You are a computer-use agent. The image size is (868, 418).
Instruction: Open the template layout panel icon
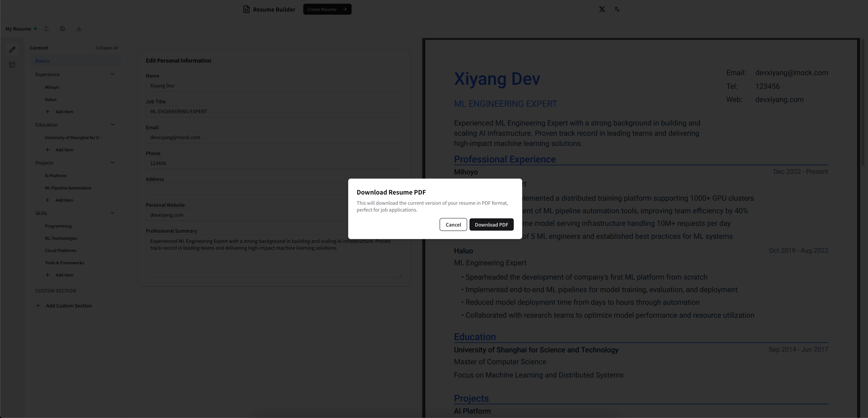pyautogui.click(x=12, y=64)
